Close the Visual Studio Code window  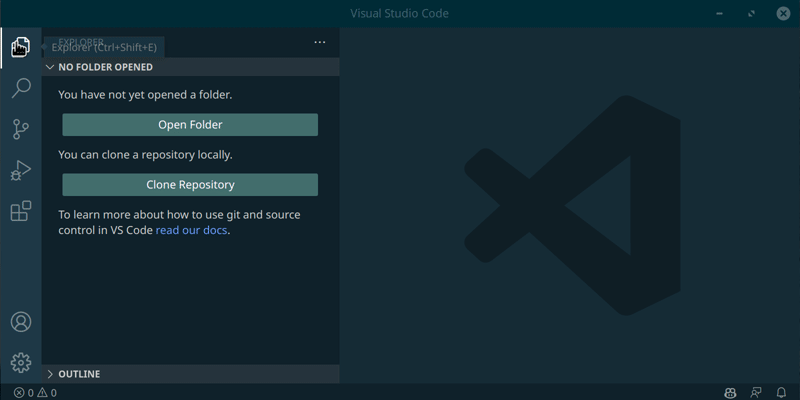click(783, 14)
